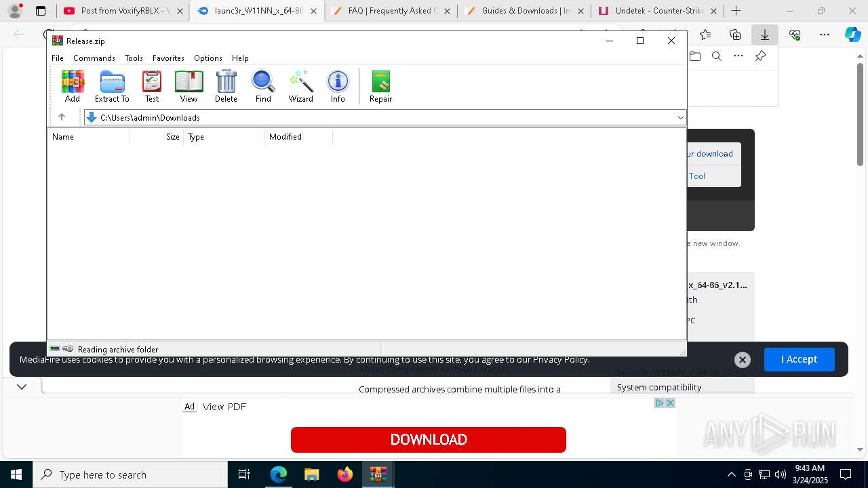Screen dimensions: 868x488
Task: Open Edge Settings and more ellipsis
Action: point(825,35)
